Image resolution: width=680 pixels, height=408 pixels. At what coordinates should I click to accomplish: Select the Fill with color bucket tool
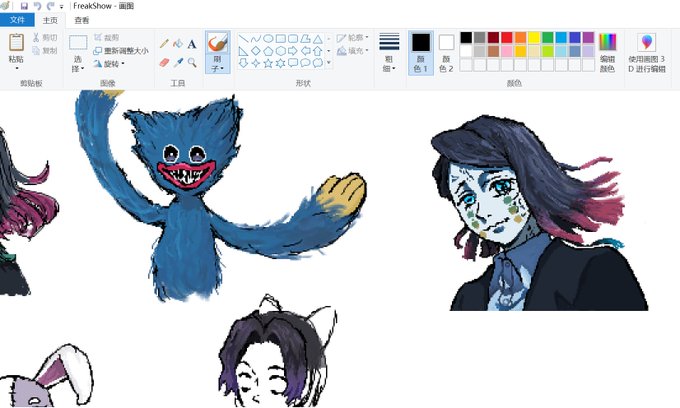click(x=178, y=43)
